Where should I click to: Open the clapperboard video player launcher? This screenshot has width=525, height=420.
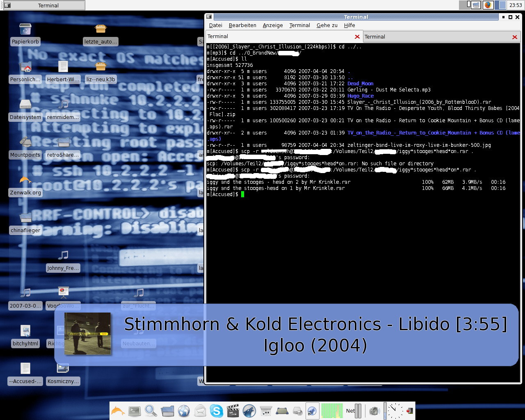pos(233,411)
